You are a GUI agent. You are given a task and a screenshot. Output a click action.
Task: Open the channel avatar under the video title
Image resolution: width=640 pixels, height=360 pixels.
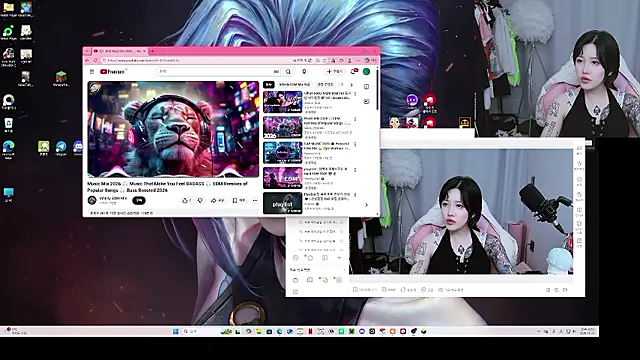coord(92,200)
